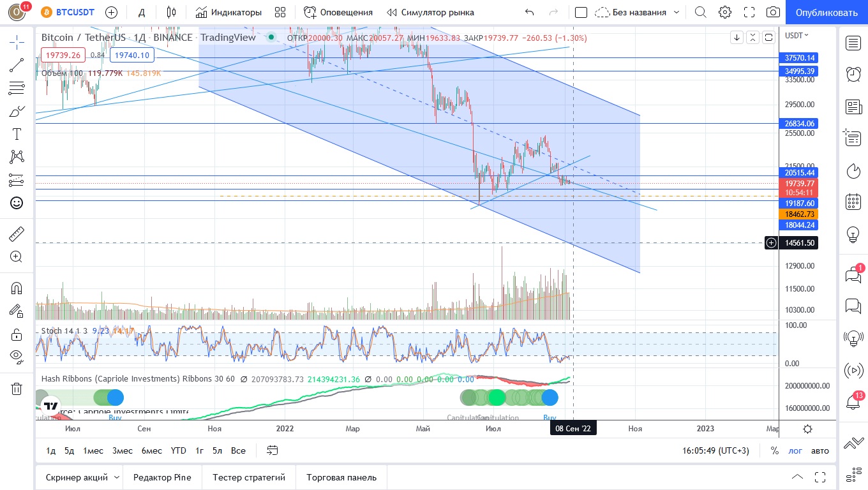Open the USDT currency dropdown
868x490 pixels.
(x=797, y=36)
